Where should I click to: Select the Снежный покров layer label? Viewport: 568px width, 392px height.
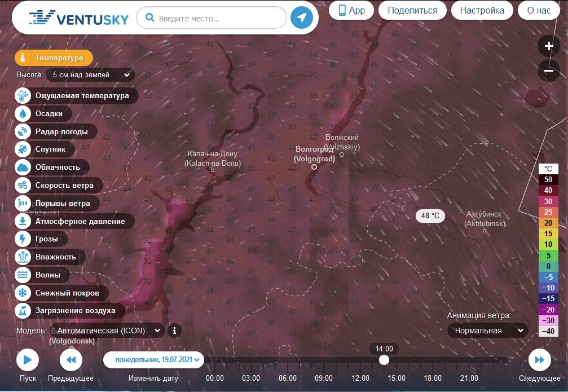coord(67,293)
